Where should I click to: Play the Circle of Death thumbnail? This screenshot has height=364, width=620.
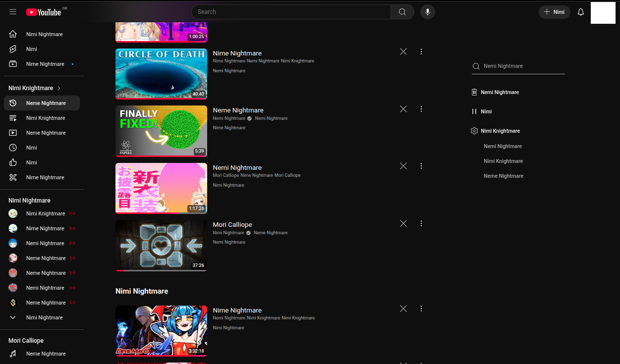tap(161, 74)
